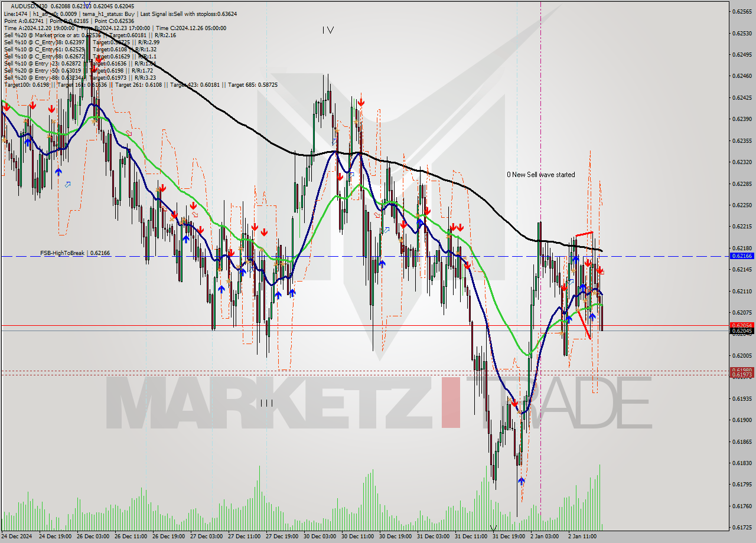Click the 'Line:1474' text
The height and width of the screenshot is (543, 756).
click(x=15, y=13)
